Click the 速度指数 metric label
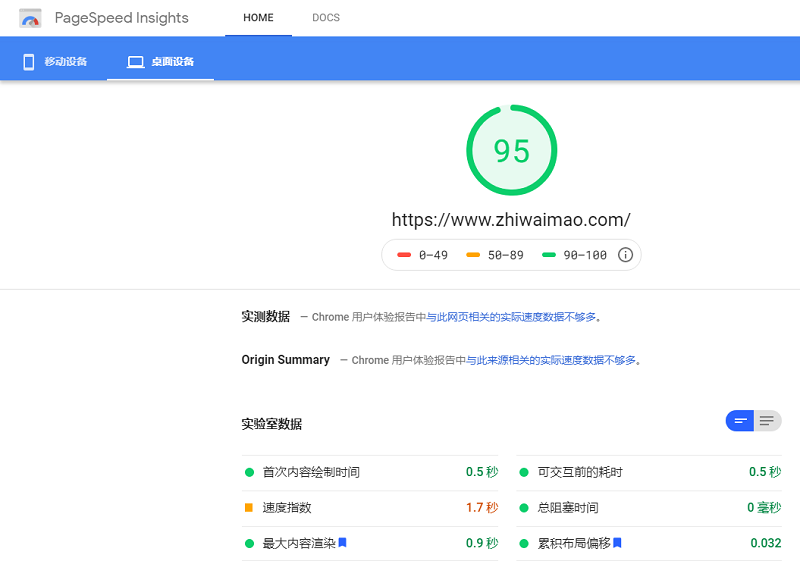The image size is (800, 561). (x=287, y=508)
